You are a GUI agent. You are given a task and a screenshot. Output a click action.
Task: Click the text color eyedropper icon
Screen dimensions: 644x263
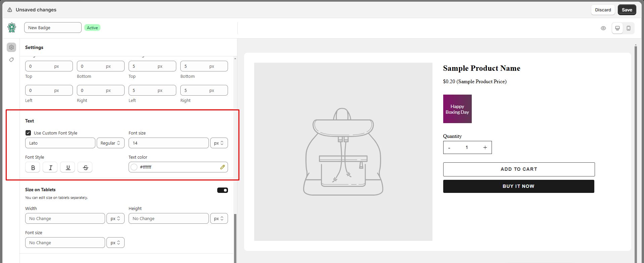222,167
